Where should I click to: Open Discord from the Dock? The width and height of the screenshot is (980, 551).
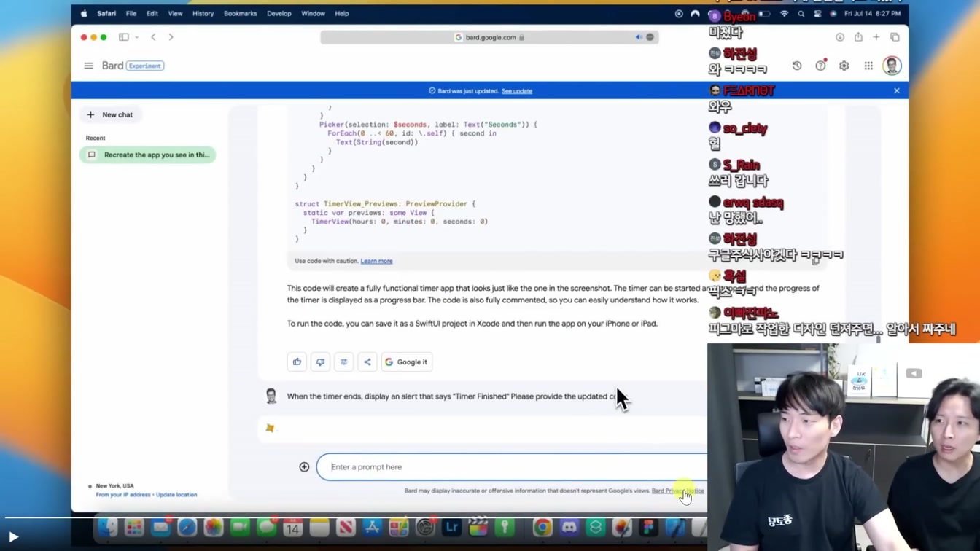[x=569, y=527]
